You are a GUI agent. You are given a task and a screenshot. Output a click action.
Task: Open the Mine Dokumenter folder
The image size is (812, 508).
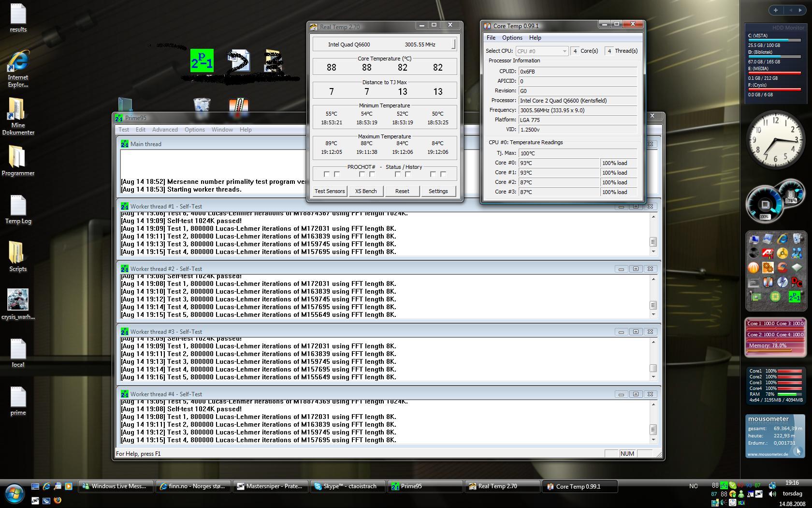coord(18,117)
